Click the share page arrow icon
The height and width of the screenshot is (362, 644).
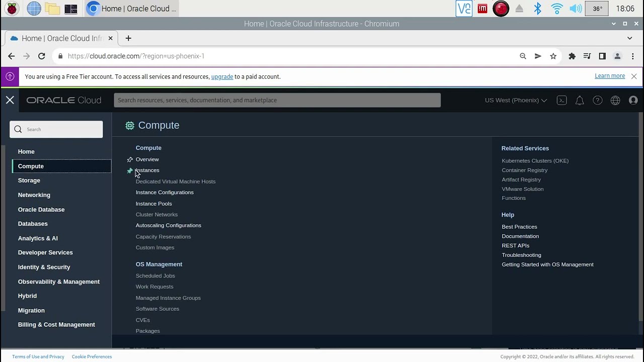pyautogui.click(x=538, y=56)
